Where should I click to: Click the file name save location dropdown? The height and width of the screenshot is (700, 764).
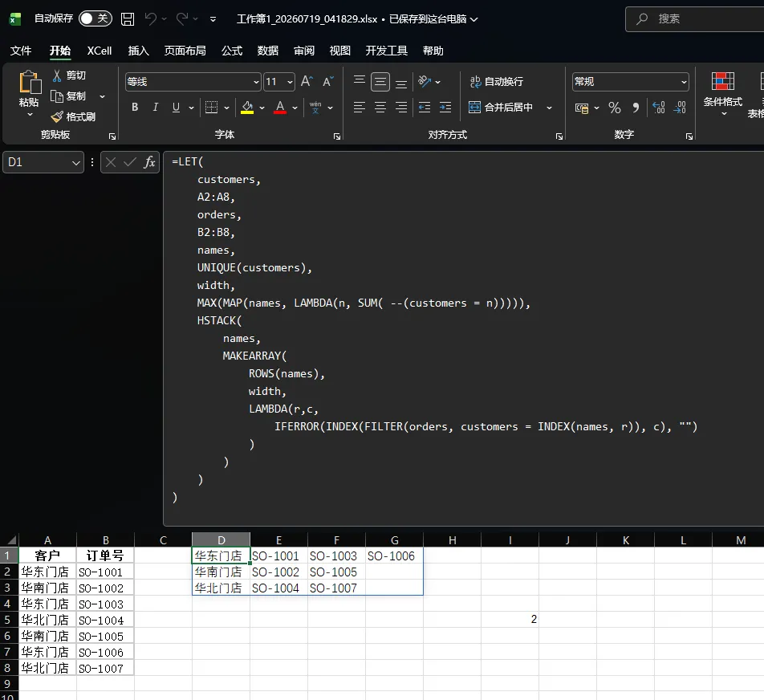[473, 19]
